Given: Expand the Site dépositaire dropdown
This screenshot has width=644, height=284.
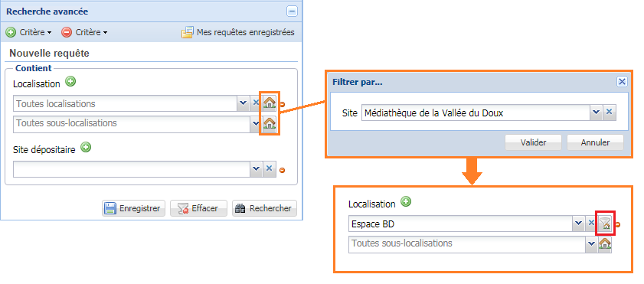Looking at the screenshot, I should point(257,169).
